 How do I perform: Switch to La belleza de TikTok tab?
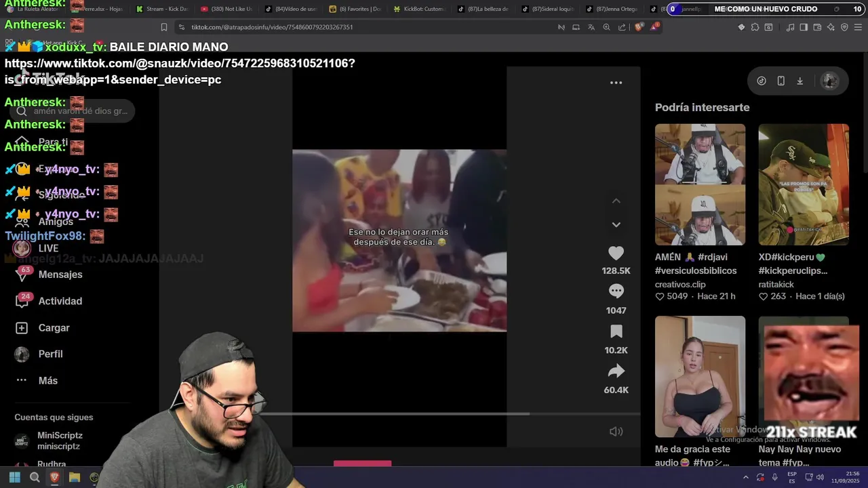click(484, 9)
